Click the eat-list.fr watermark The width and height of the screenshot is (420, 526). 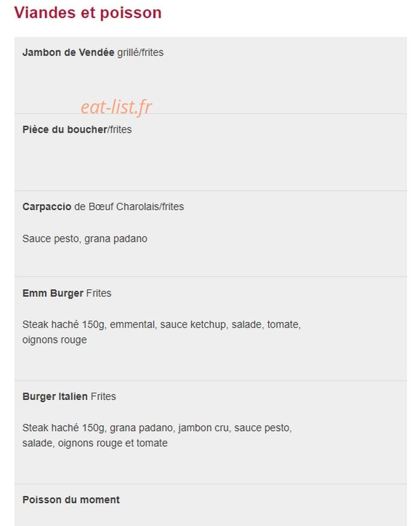(116, 107)
